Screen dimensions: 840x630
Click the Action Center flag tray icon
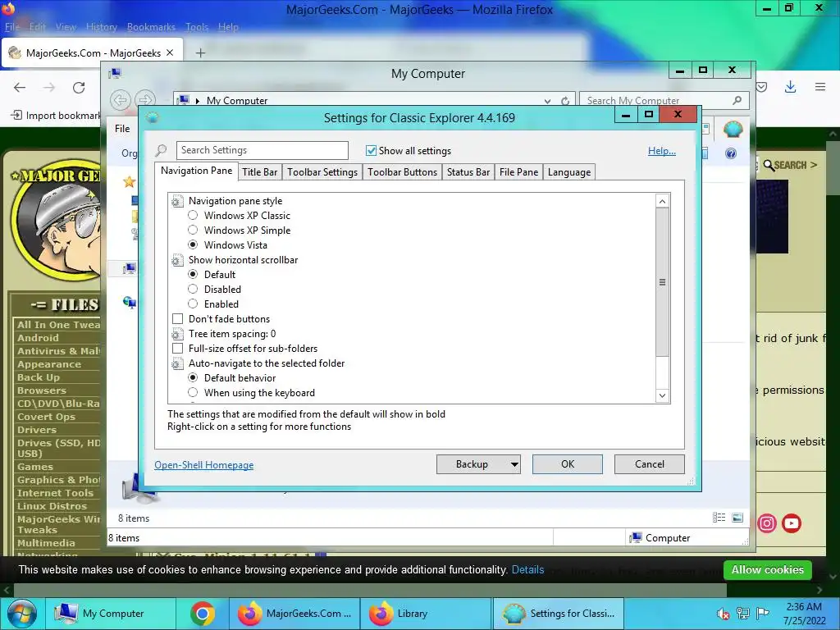(x=762, y=613)
